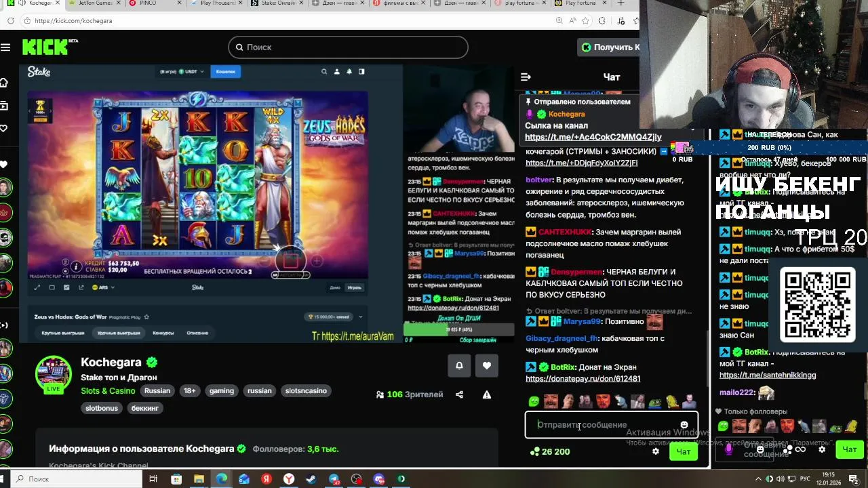Open the Slots & Casino category link
The height and width of the screenshot is (488, 868).
108,391
